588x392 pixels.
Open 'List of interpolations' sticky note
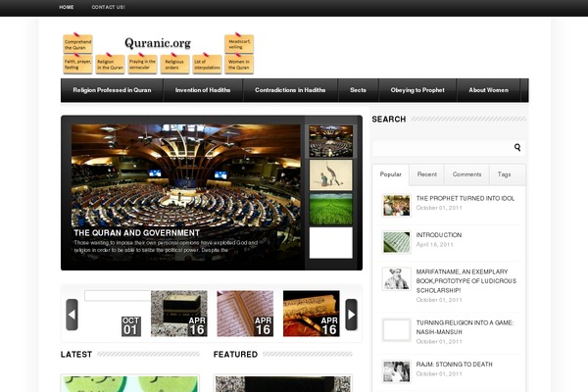tap(207, 64)
